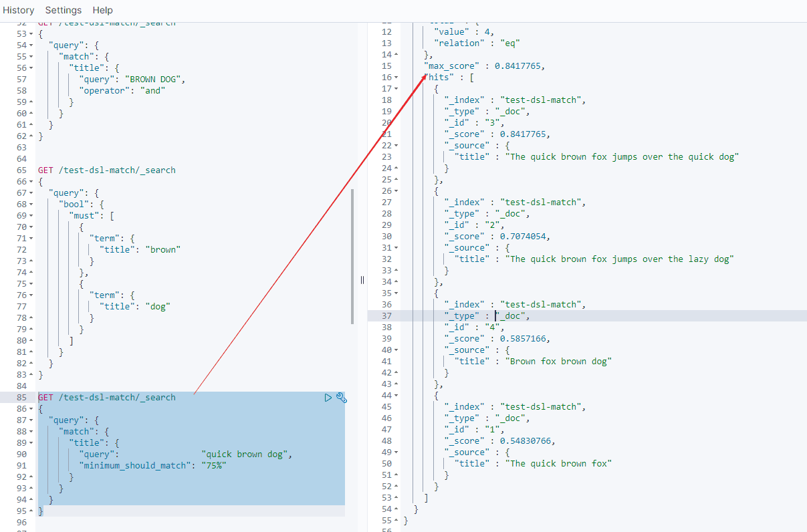807x532 pixels.
Task: Collapse the "bool" block at line 68
Action: [32, 205]
